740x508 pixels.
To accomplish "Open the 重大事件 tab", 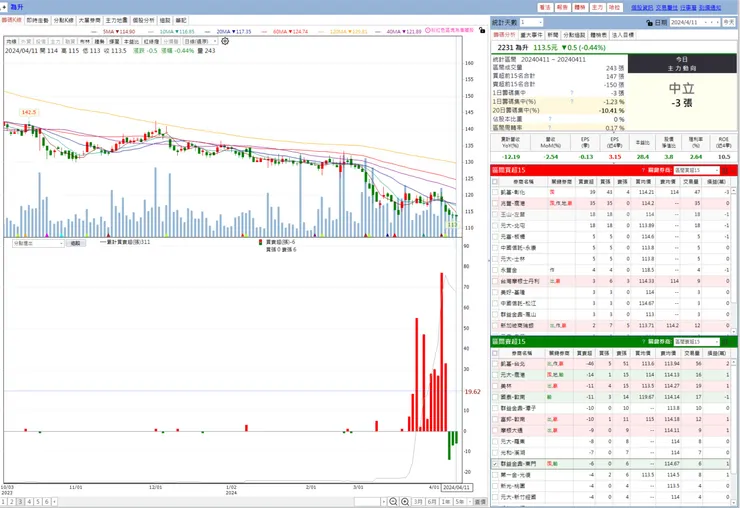I will (531, 35).
